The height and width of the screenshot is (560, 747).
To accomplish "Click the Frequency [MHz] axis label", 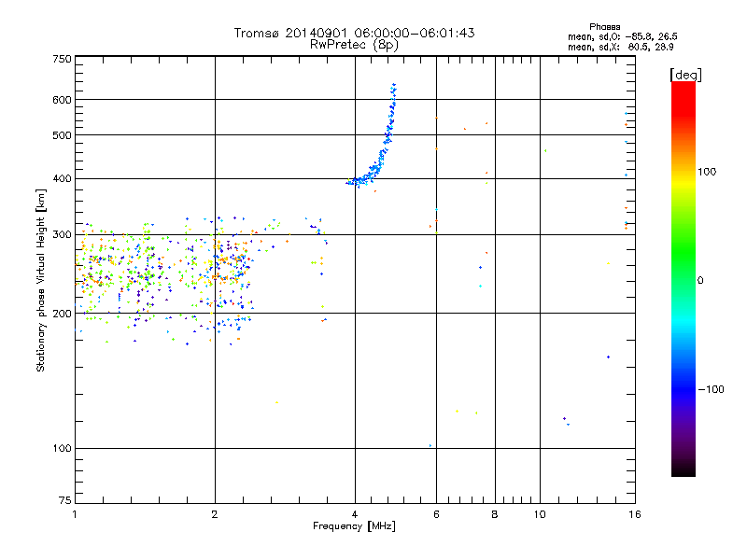I will [x=354, y=527].
